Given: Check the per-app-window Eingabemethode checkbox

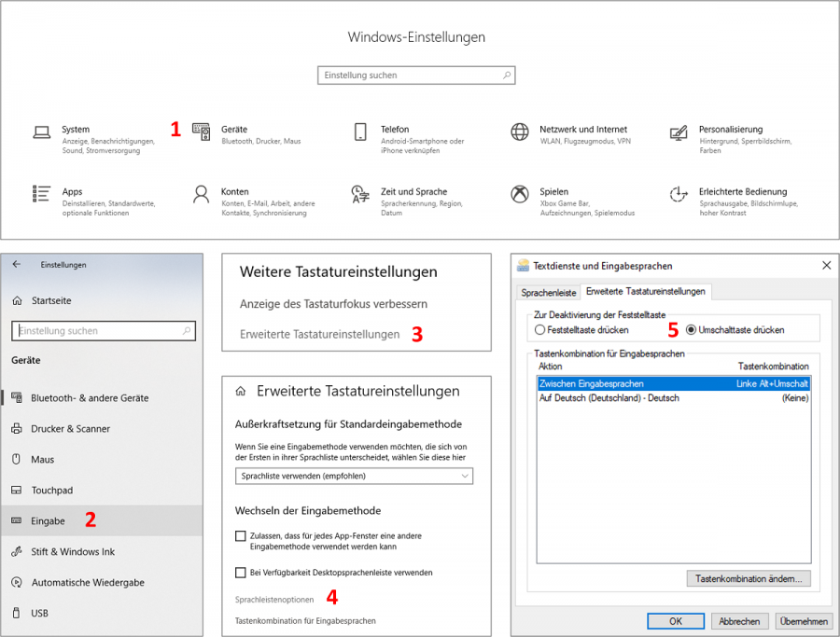Looking at the screenshot, I should point(241,536).
